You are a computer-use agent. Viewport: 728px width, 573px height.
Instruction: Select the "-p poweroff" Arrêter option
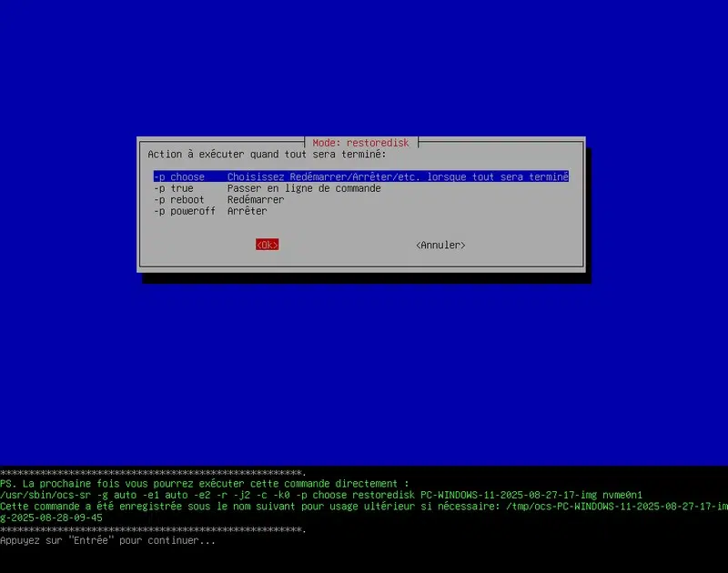(211, 211)
